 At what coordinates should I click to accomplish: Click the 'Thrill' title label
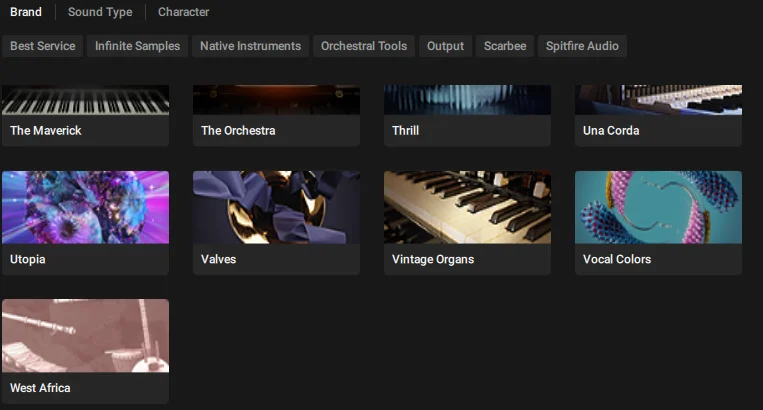pos(405,130)
